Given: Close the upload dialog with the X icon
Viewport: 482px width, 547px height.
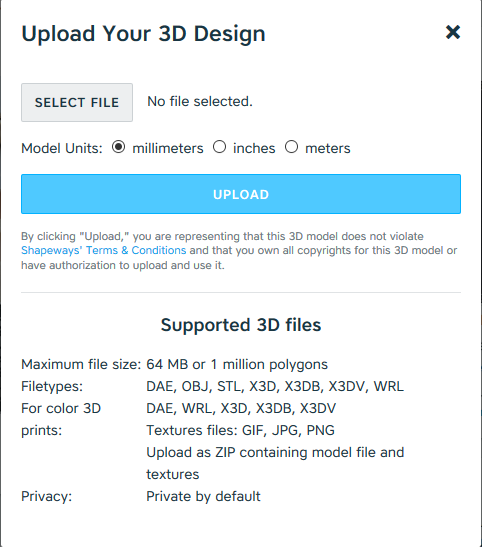Looking at the screenshot, I should 453,32.
